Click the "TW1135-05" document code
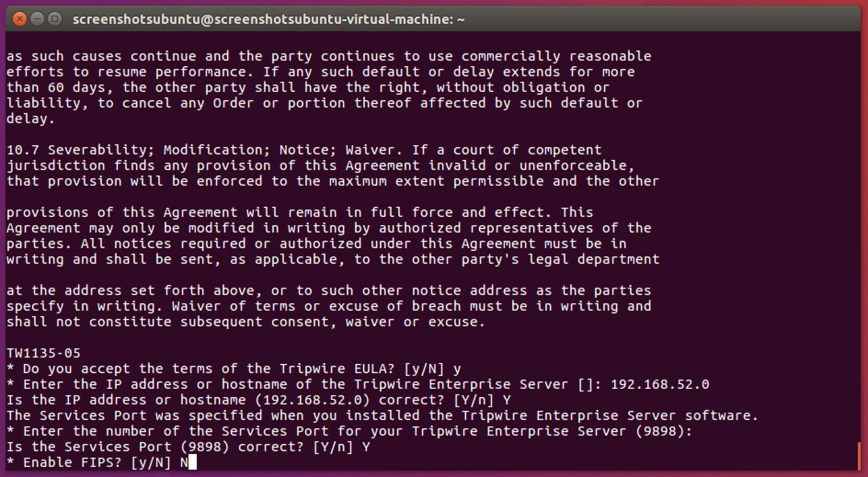This screenshot has width=868, height=477. coord(44,353)
